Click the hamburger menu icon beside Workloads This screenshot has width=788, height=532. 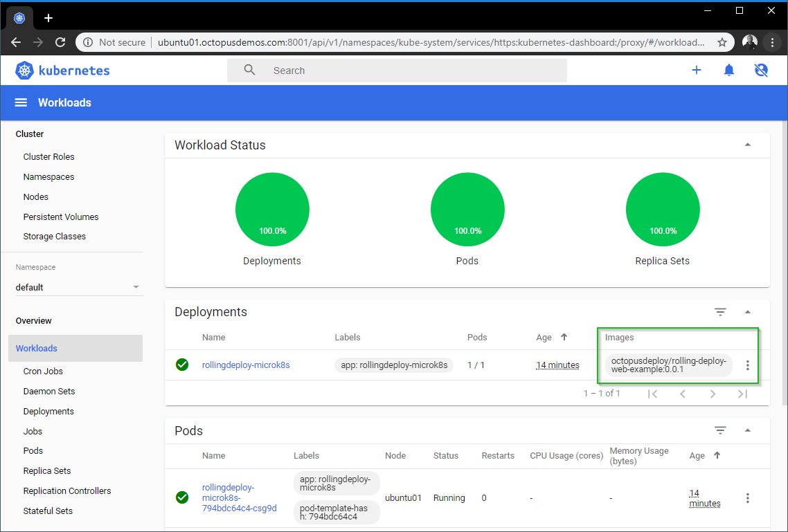point(21,102)
